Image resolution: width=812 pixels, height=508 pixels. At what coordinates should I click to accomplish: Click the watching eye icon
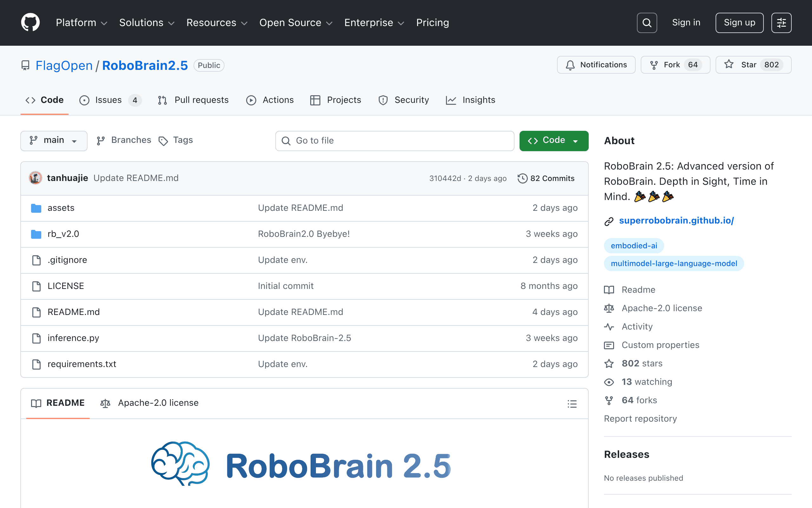pos(609,382)
